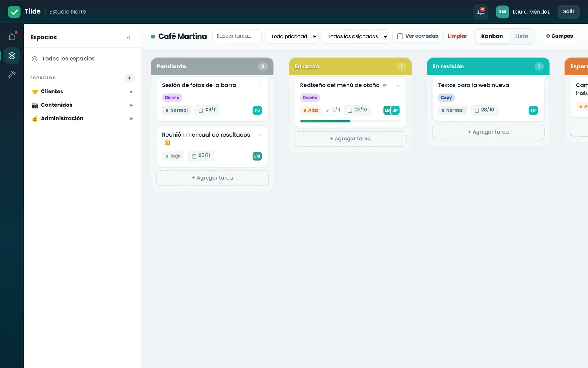Expand Rediseño del menú de otoño chevron
The height and width of the screenshot is (368, 588).
click(x=398, y=86)
